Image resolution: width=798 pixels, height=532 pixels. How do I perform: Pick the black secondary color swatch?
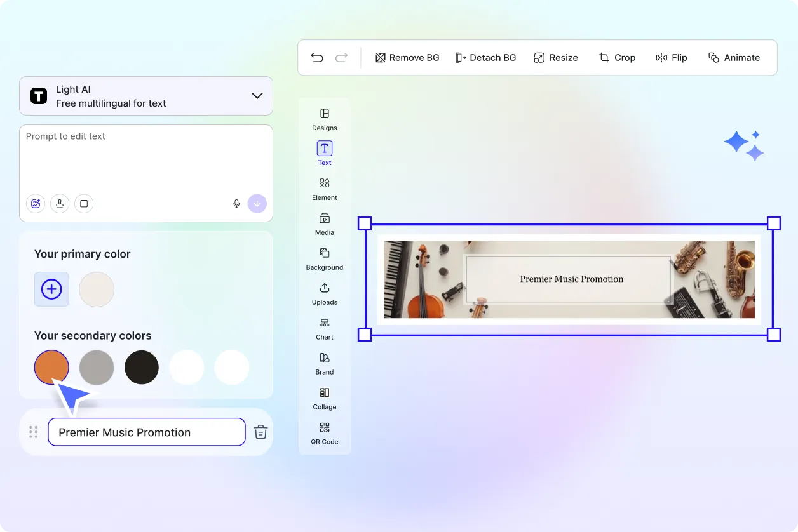pos(142,367)
